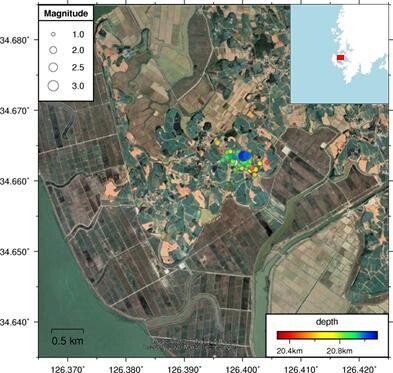Click the 126.390° longitude label
Screen dimensions: 393x373
point(184,369)
